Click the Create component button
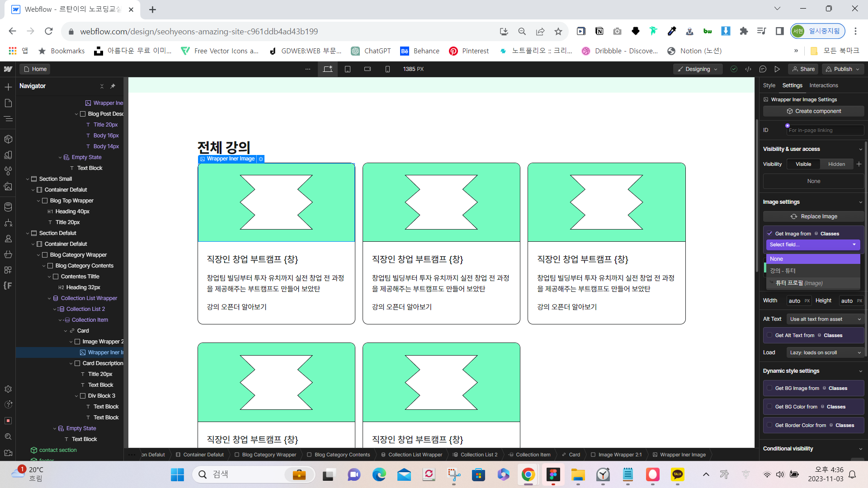Viewport: 868px width, 488px height. (x=813, y=111)
